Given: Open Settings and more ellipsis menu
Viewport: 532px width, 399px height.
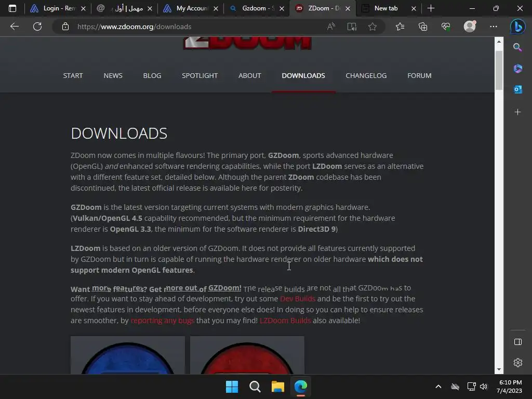Looking at the screenshot, I should 494,26.
